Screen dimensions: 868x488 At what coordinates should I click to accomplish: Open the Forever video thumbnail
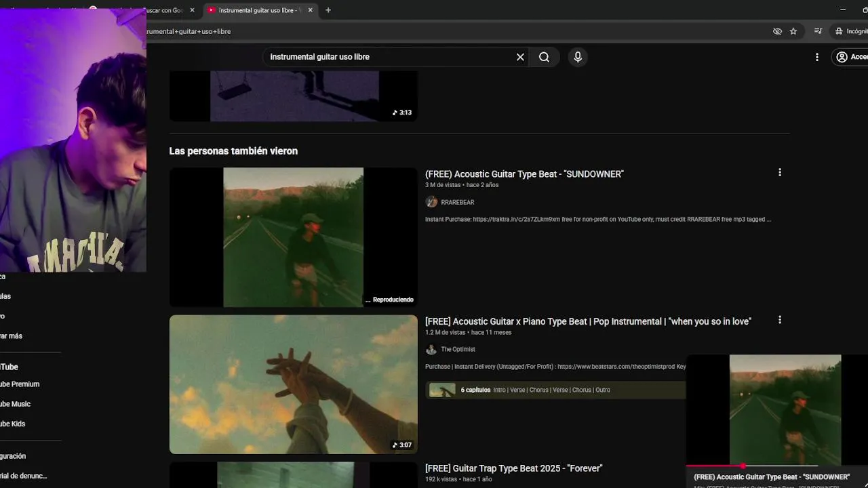(x=293, y=475)
